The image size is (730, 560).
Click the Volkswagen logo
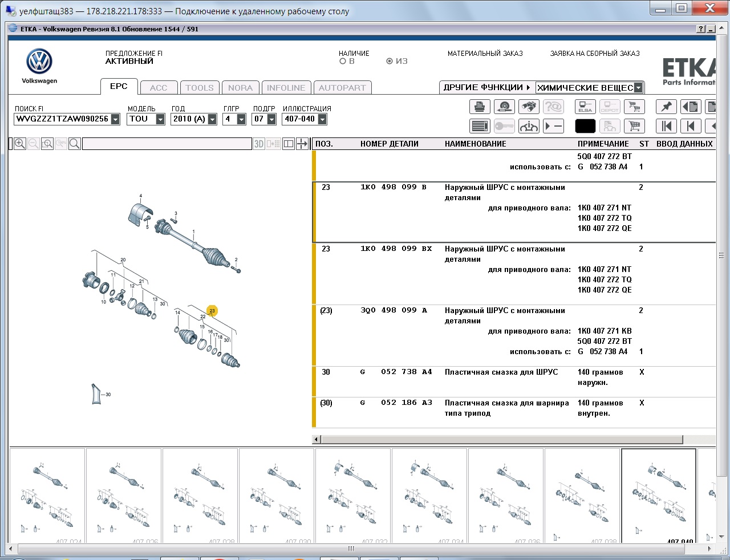pyautogui.click(x=39, y=62)
